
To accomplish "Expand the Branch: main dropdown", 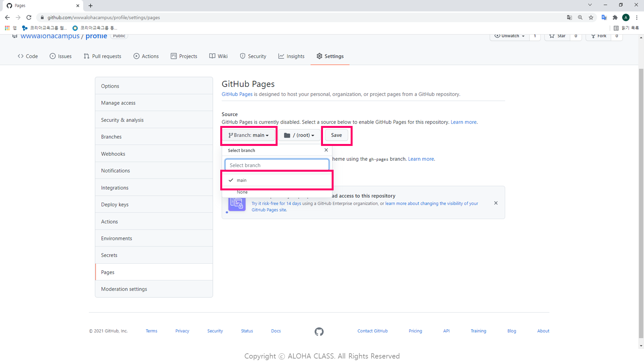I will pos(249,135).
